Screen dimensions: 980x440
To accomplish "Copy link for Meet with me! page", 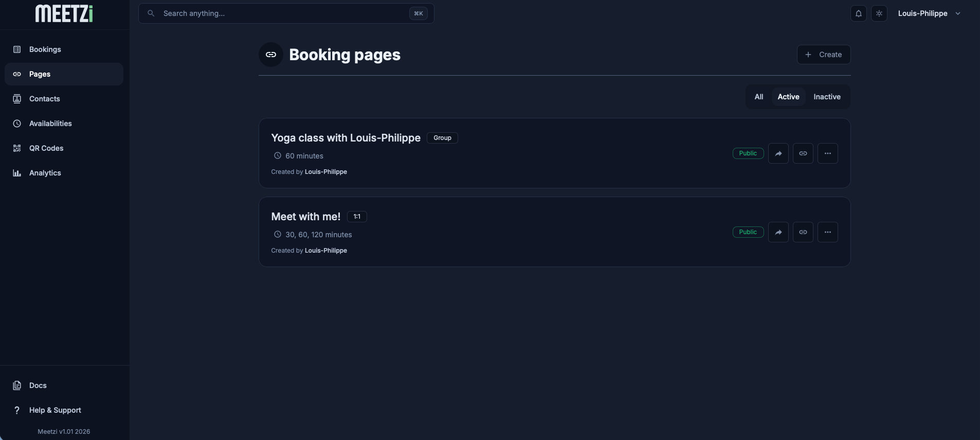I will tap(803, 232).
